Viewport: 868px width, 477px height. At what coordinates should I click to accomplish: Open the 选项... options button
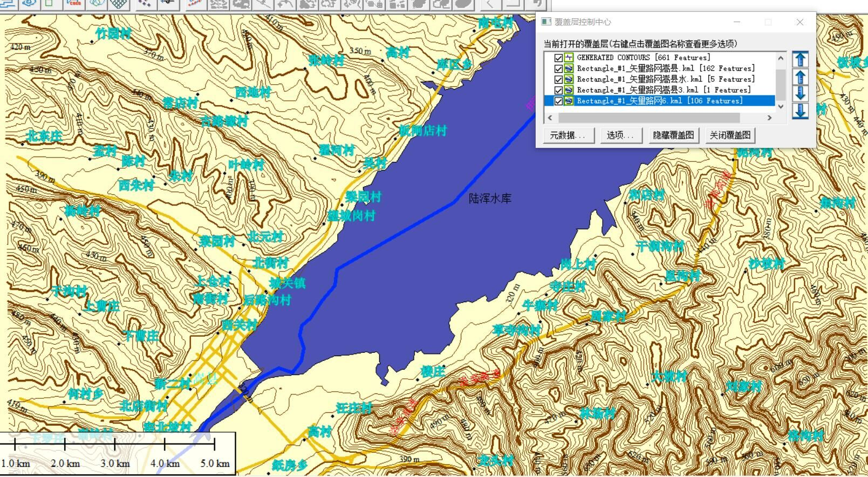(621, 135)
